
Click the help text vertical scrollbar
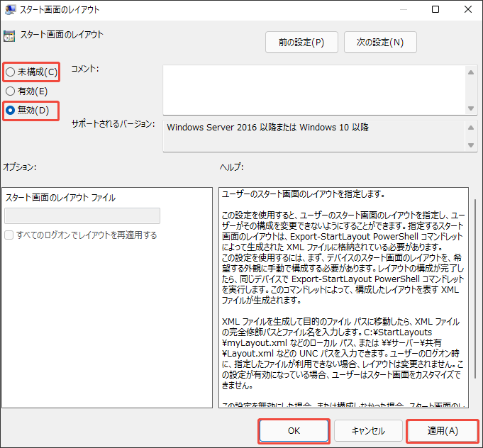(x=475, y=289)
